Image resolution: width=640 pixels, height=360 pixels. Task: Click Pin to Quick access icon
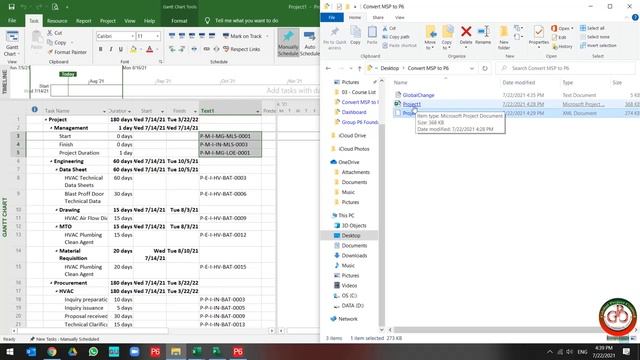point(334,38)
